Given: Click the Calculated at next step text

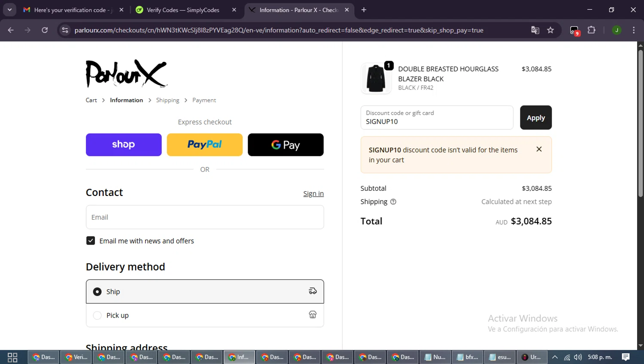Looking at the screenshot, I should pos(516,202).
